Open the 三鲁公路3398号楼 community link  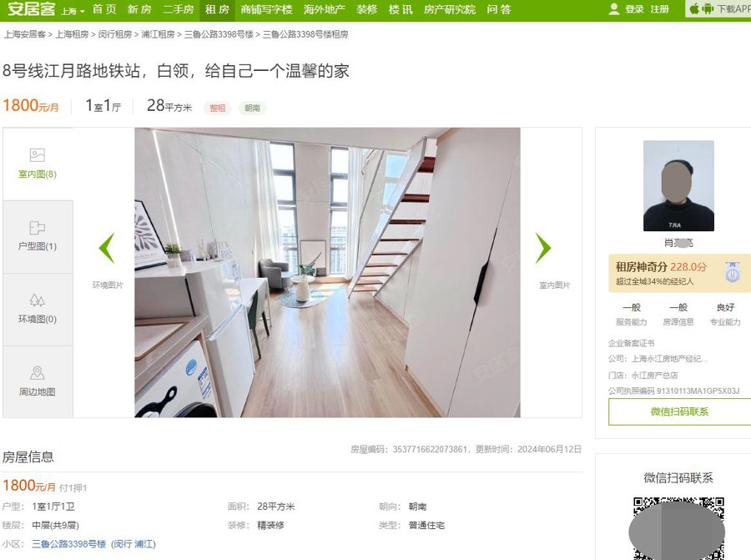[69, 543]
